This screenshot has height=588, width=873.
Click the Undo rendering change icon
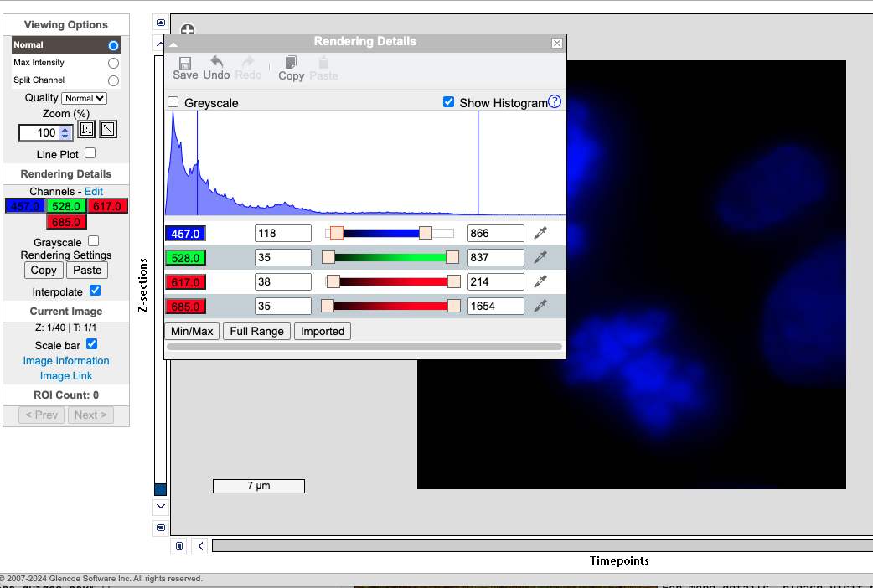pyautogui.click(x=216, y=69)
